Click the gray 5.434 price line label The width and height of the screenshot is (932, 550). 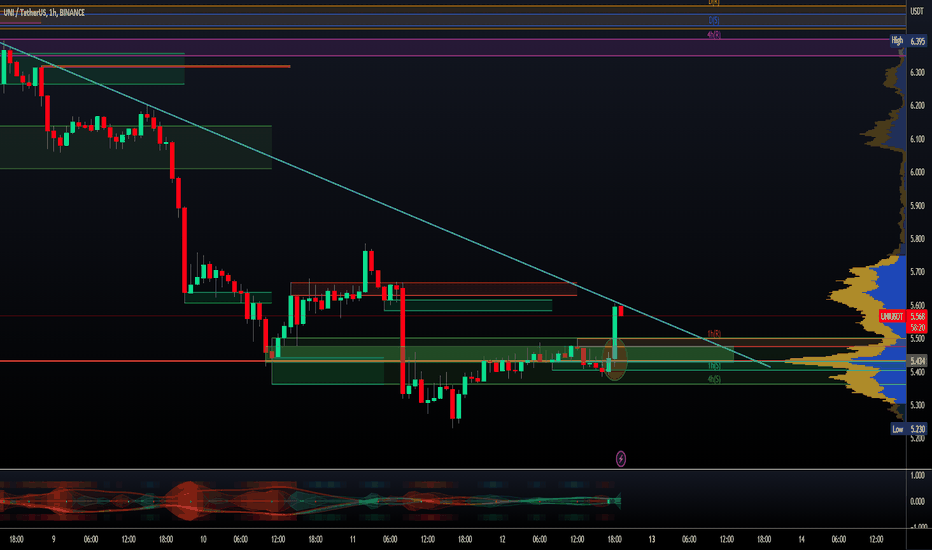[918, 361]
